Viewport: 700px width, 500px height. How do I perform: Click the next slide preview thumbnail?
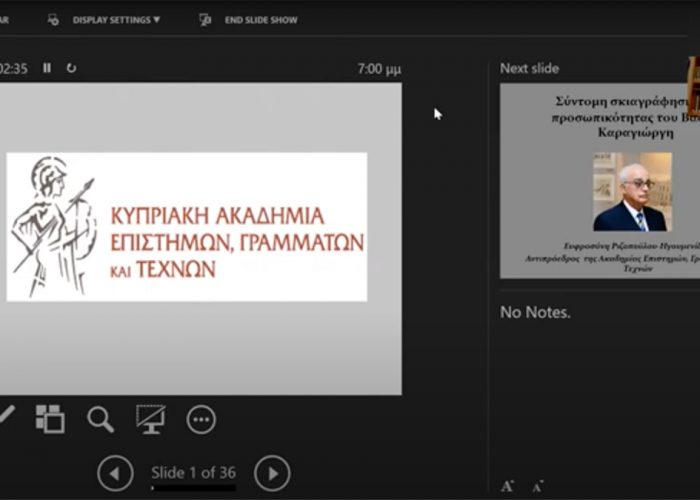point(600,181)
